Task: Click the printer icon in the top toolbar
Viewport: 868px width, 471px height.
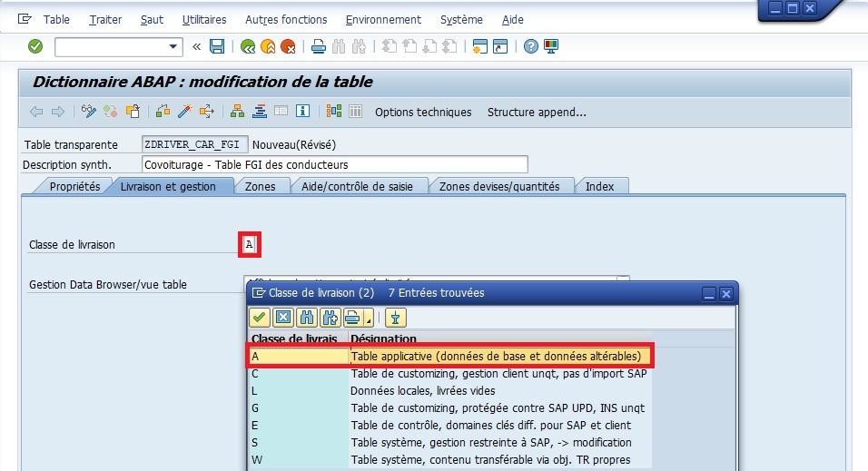Action: (x=319, y=46)
